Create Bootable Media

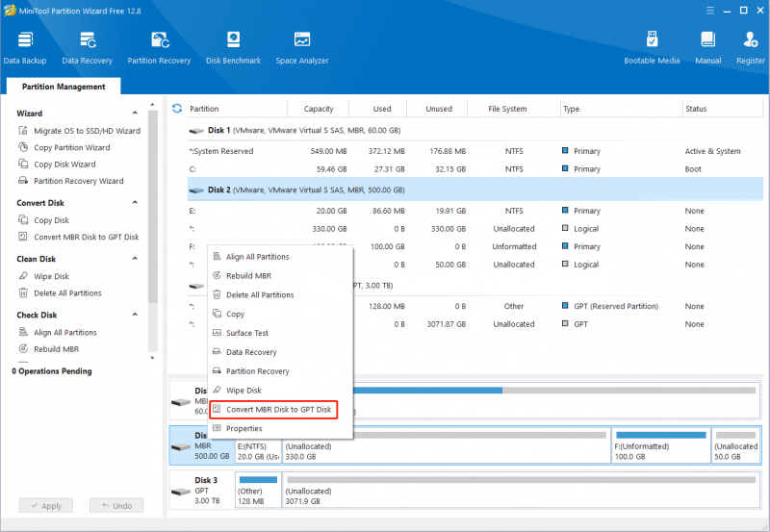click(652, 47)
